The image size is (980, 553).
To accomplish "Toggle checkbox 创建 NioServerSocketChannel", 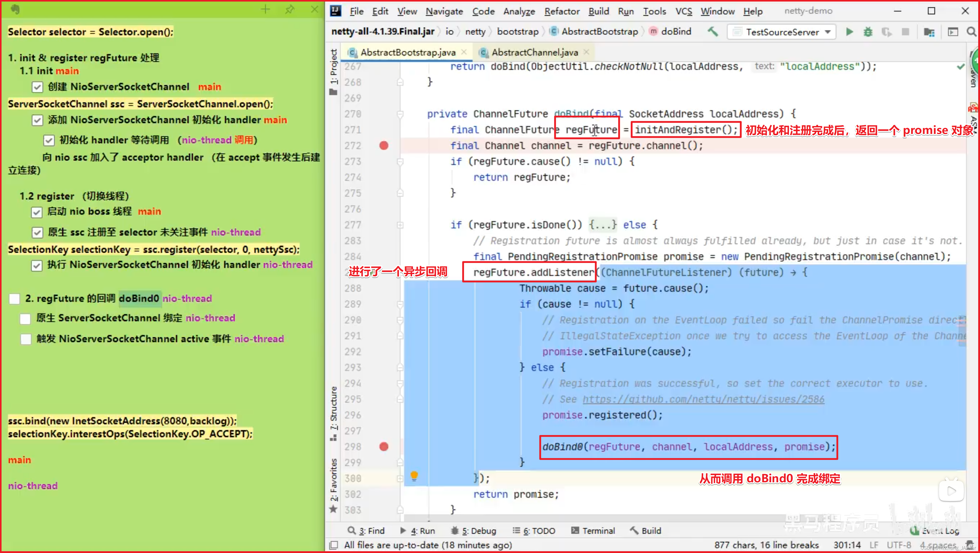I will tap(37, 87).
